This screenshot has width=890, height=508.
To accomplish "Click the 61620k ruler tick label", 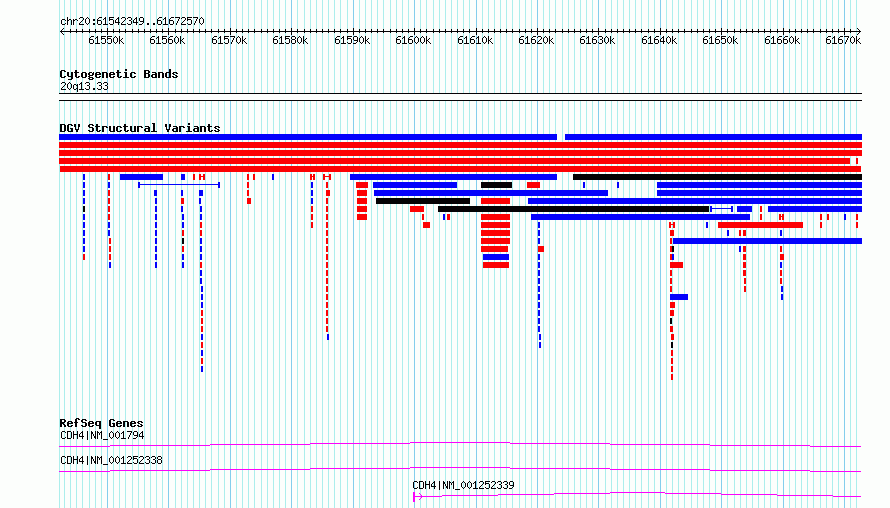I will tap(536, 40).
